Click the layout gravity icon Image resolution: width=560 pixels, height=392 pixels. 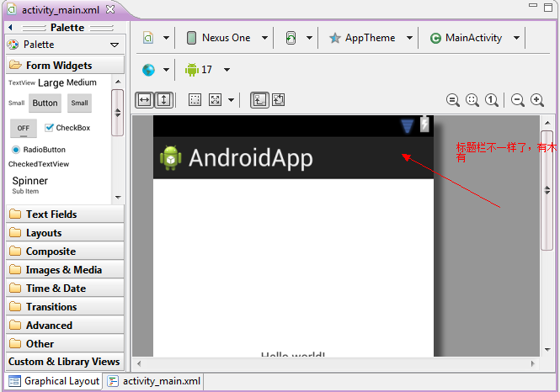tap(215, 100)
